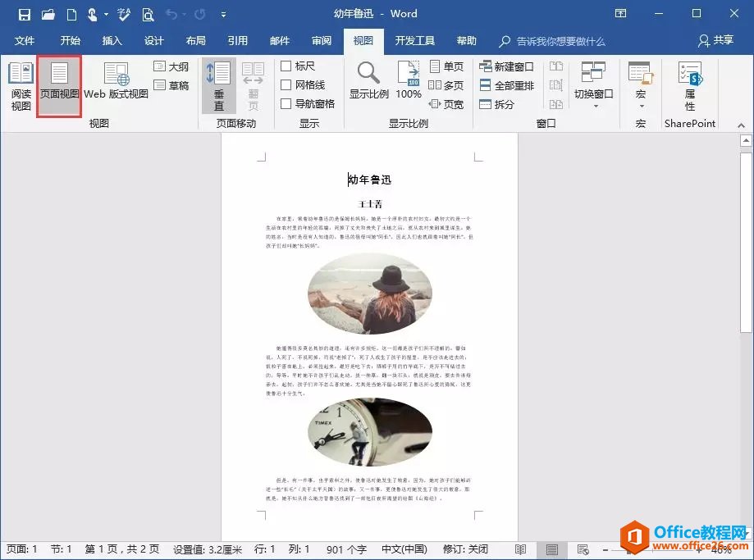
Task: Click the 共享 Share button
Action: click(x=716, y=40)
